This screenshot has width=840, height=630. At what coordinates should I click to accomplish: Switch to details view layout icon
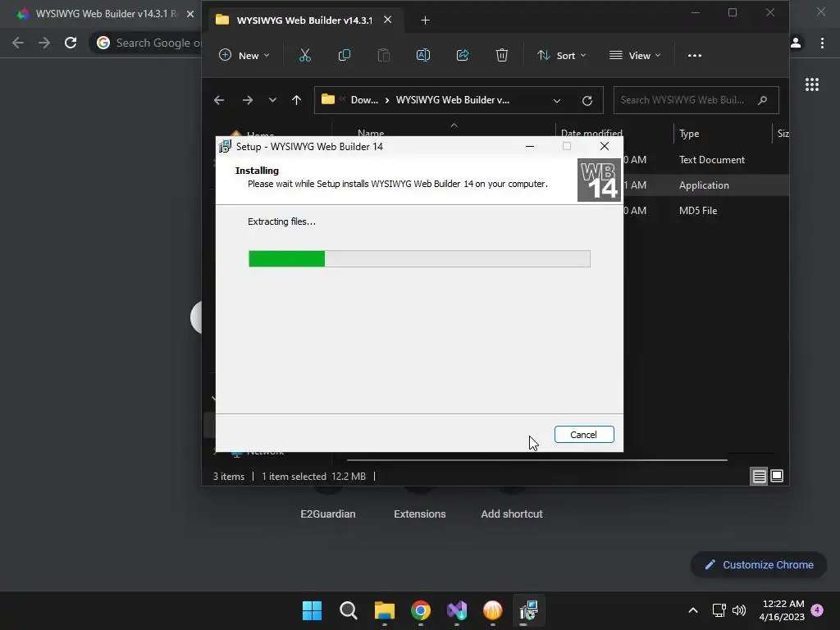(x=759, y=476)
